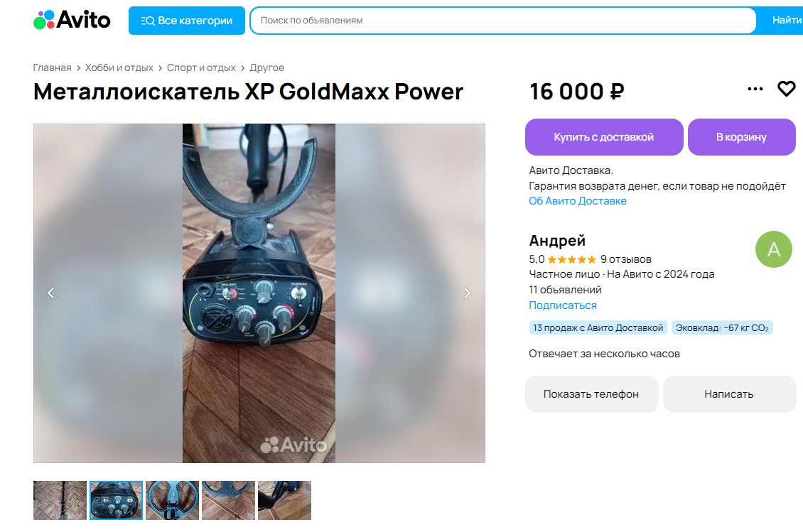The width and height of the screenshot is (803, 532).
Task: Open the Спорт и отдых breadcrumb
Action: (201, 67)
